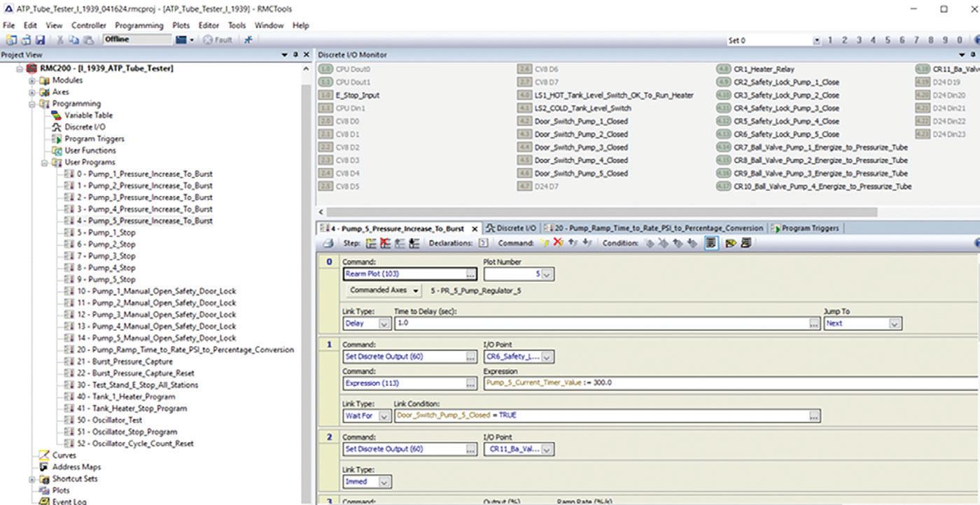Viewport: 980px width, 505px height.
Task: Click shortcut set number 1 button
Action: point(830,40)
